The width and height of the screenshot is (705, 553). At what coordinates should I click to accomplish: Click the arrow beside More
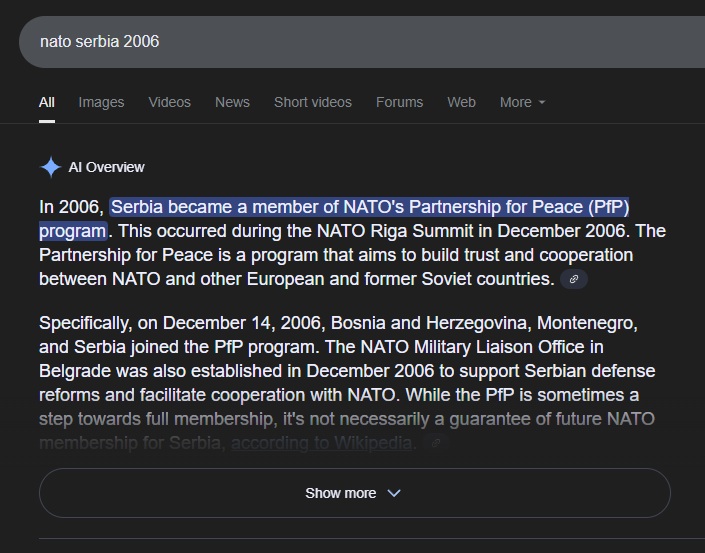[542, 103]
